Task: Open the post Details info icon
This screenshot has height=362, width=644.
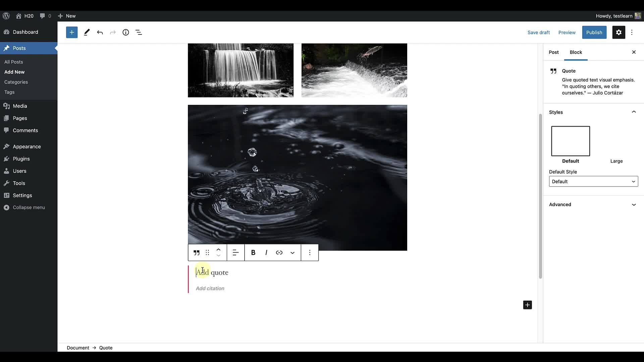Action: click(x=126, y=33)
